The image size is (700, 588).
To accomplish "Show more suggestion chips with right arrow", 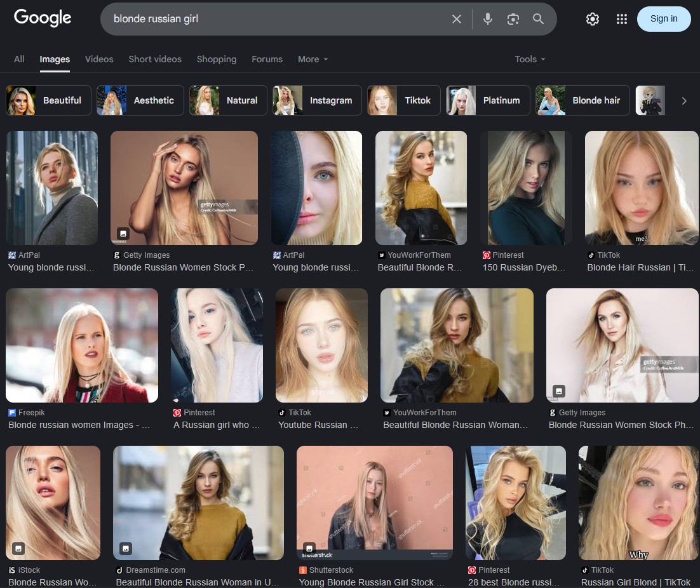I will click(684, 101).
